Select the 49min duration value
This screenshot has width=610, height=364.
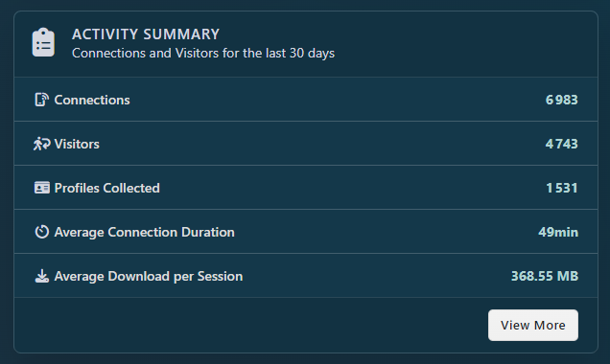pyautogui.click(x=558, y=232)
